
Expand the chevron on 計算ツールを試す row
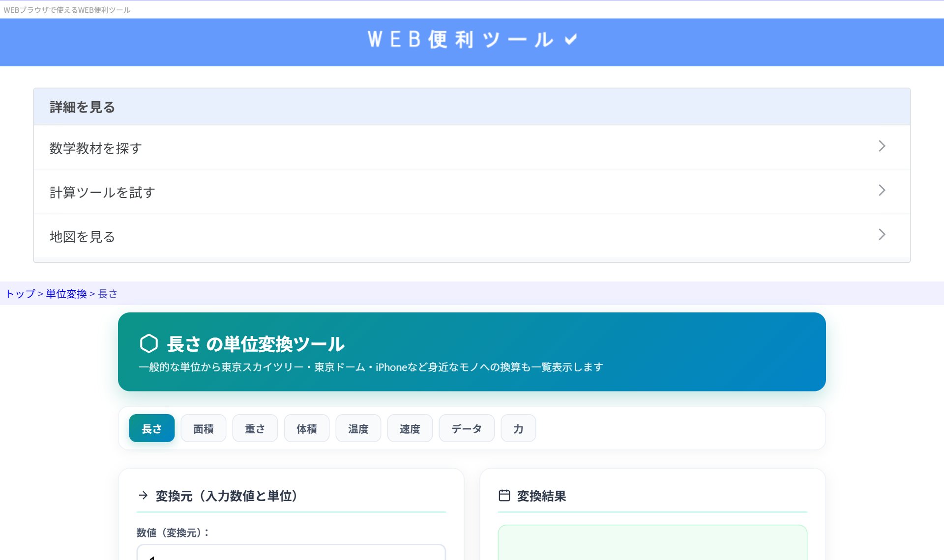pos(882,191)
